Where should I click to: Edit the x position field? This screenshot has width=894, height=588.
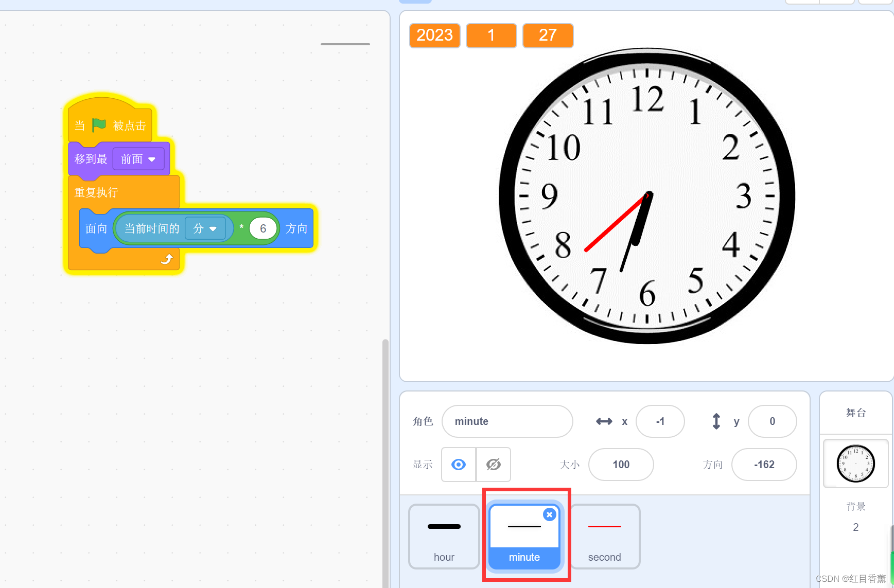[660, 421]
